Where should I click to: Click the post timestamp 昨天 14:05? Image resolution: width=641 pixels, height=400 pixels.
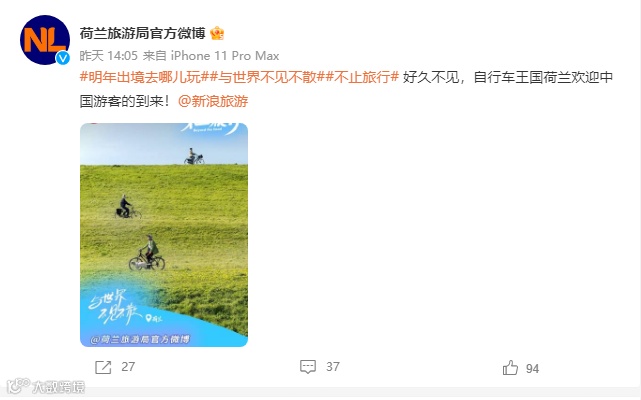[x=108, y=56]
